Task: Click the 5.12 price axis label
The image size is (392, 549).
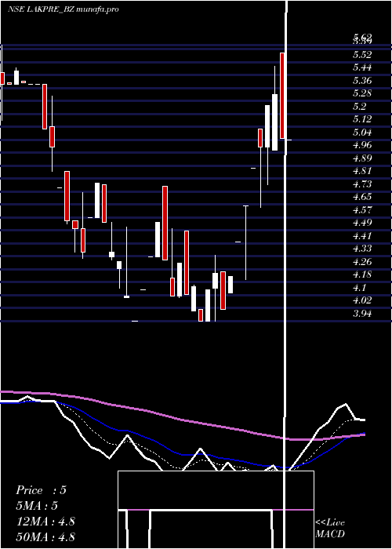Action: (362, 119)
